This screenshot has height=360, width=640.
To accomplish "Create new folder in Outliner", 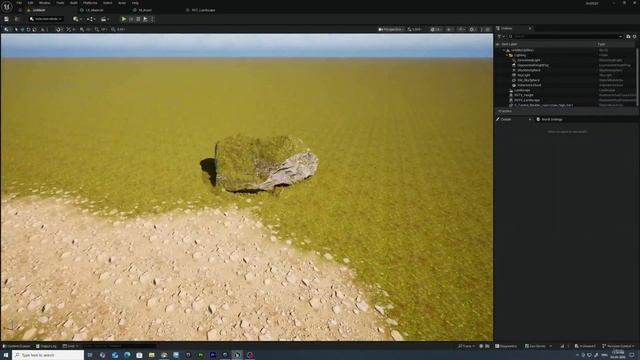I will [628, 36].
